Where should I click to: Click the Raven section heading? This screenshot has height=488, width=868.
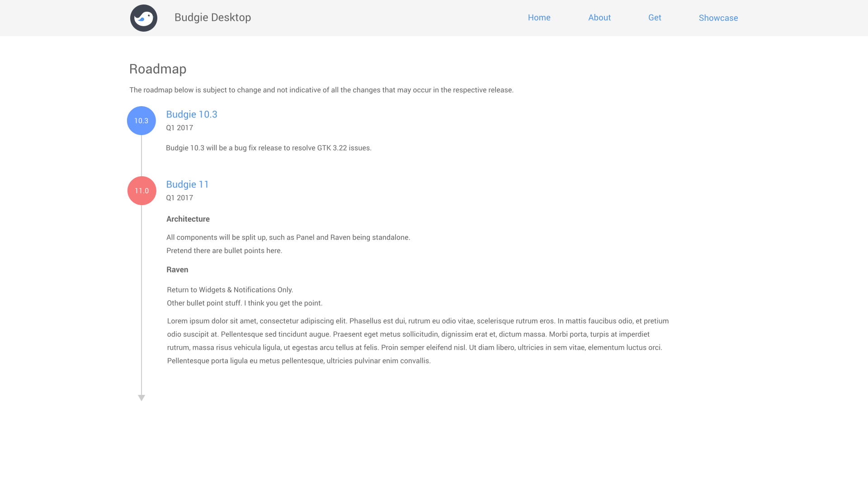(x=177, y=270)
